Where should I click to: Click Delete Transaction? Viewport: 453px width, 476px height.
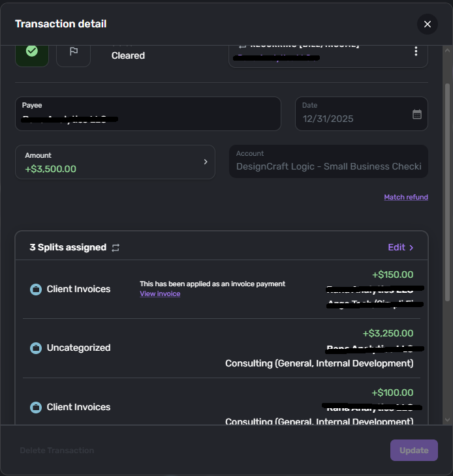(57, 451)
